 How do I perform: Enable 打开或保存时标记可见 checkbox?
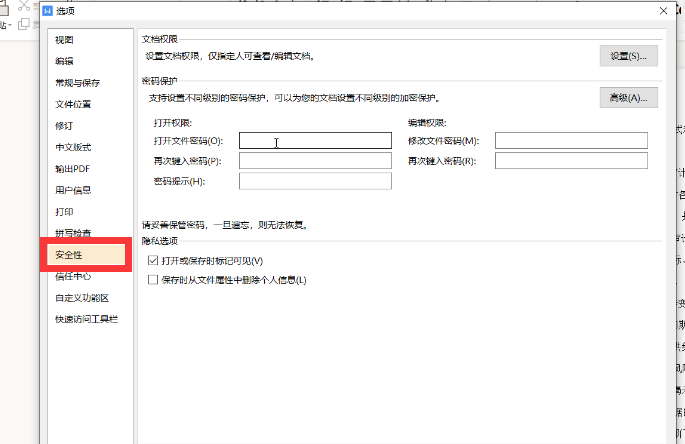tap(153, 261)
